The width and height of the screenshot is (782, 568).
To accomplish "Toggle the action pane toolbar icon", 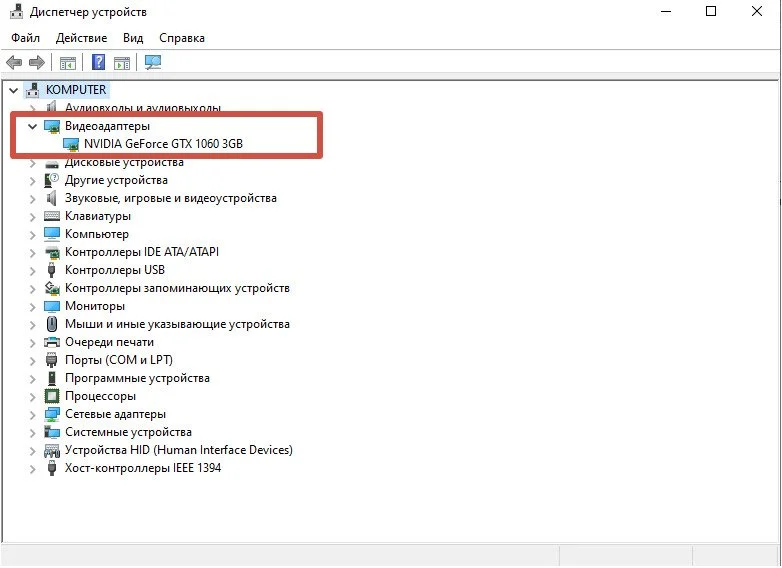I will (122, 63).
